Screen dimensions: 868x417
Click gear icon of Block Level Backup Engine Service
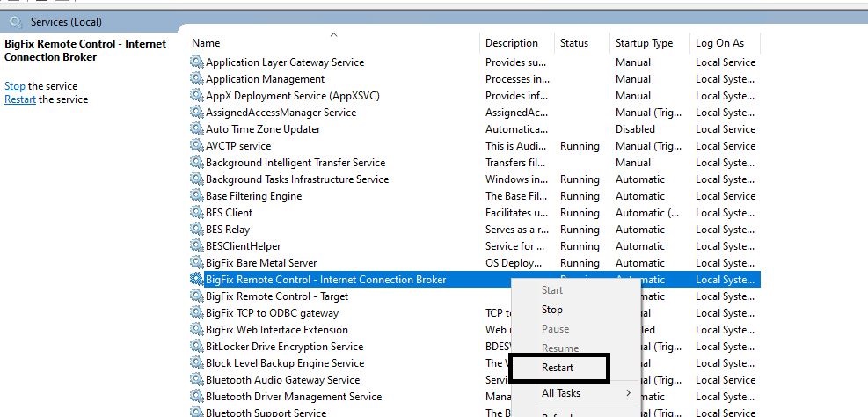pos(196,362)
